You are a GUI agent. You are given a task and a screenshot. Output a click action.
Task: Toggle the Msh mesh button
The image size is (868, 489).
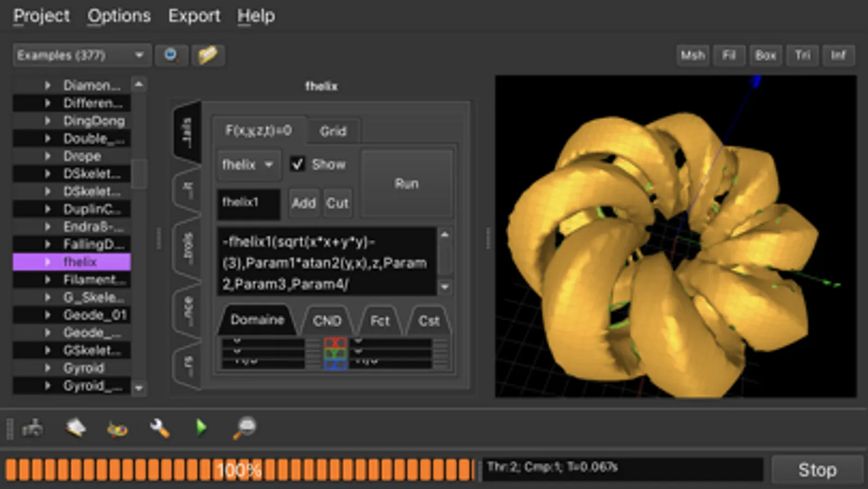693,55
